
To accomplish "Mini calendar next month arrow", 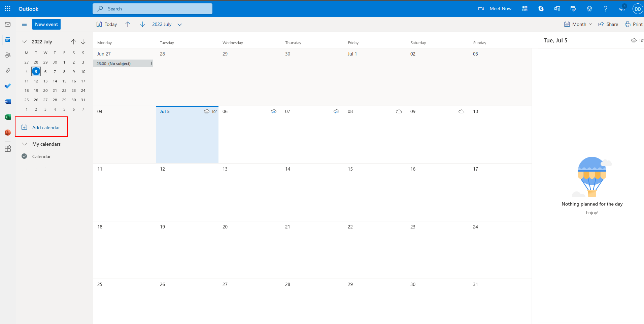I will 83,42.
